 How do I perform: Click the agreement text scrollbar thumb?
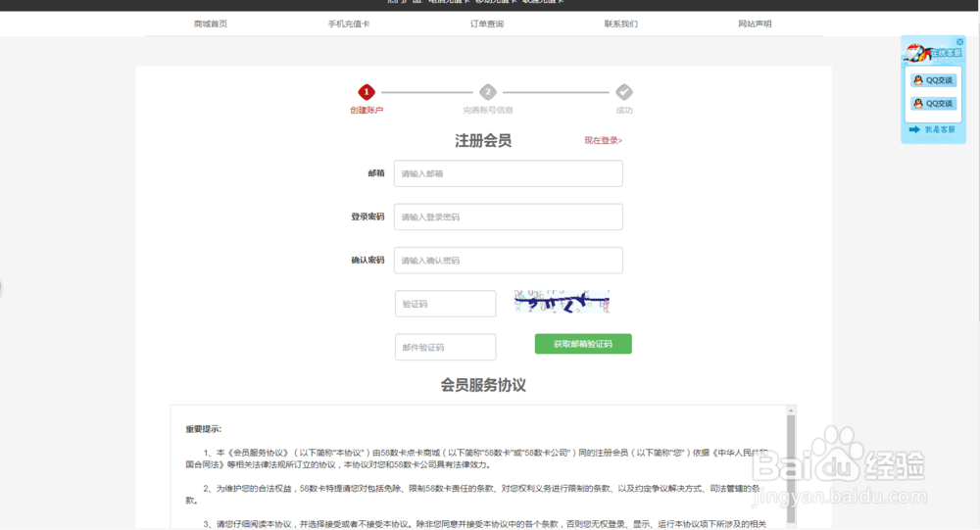point(791,468)
